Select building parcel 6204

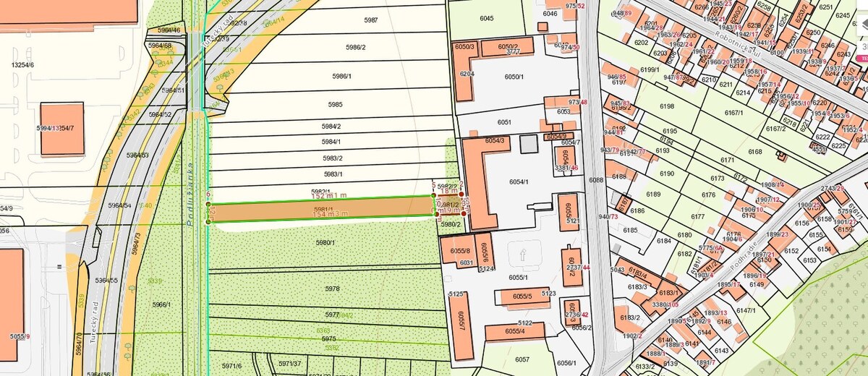[467, 74]
